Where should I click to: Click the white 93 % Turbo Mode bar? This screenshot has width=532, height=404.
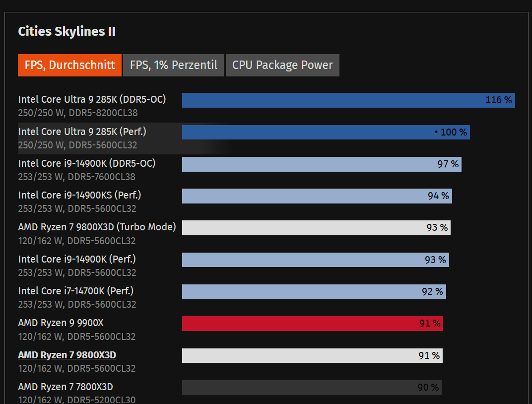[316, 228]
